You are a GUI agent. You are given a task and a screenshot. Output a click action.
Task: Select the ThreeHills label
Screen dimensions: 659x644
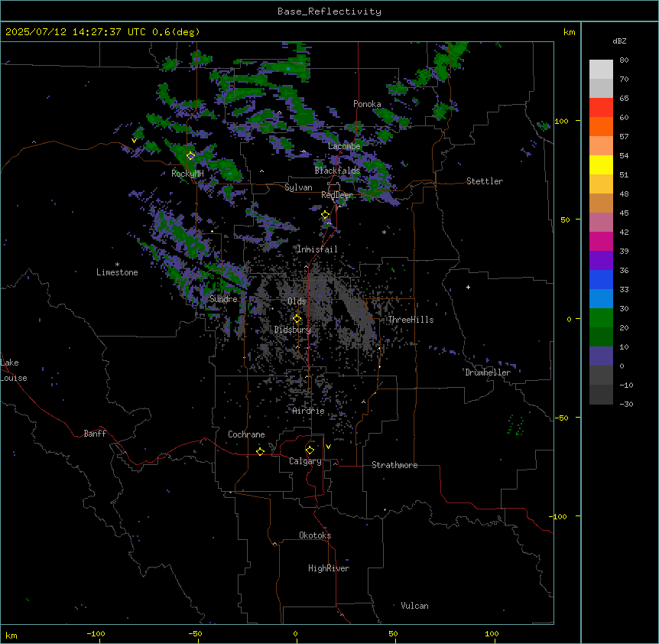(x=411, y=320)
